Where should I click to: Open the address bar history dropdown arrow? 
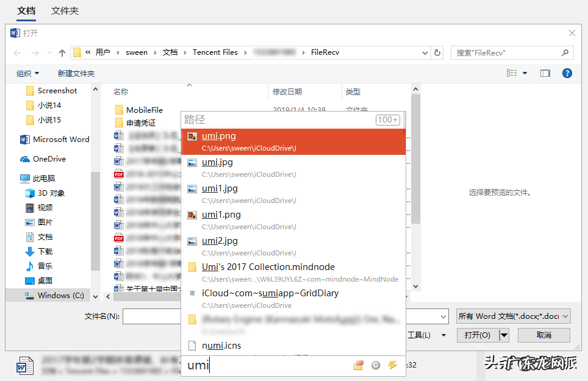point(425,52)
